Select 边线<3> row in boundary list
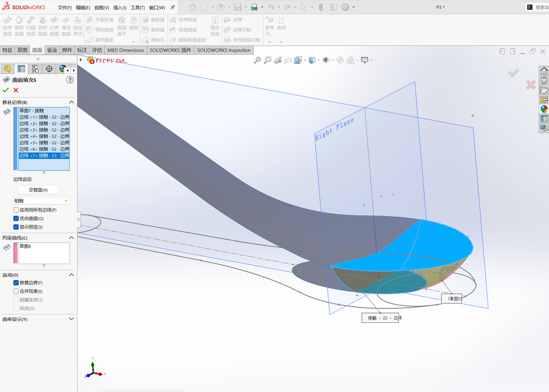This screenshot has width=549, height=392. pyautogui.click(x=44, y=130)
